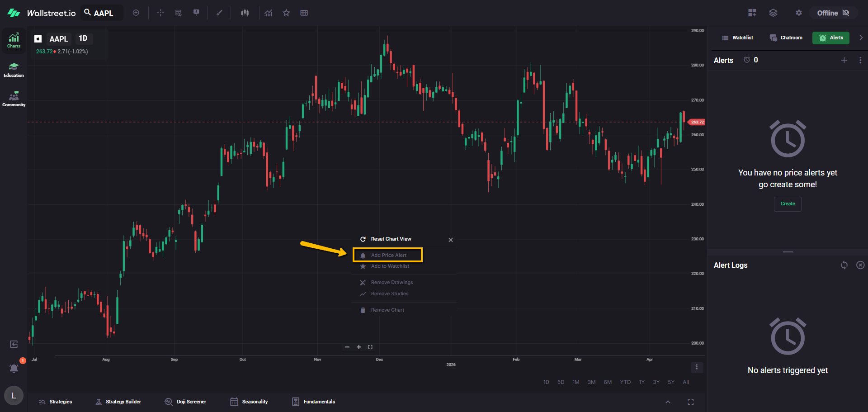
Task: Add a new alert with plus icon
Action: click(844, 60)
